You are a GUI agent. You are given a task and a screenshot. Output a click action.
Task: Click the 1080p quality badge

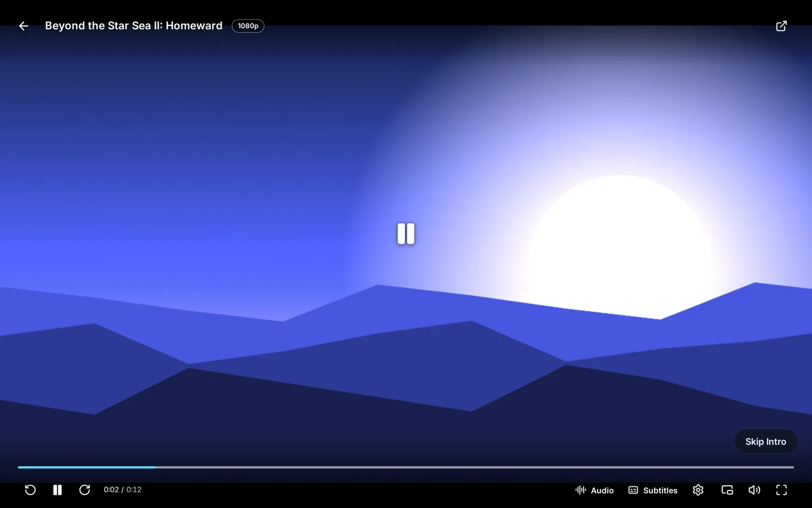coord(248,26)
